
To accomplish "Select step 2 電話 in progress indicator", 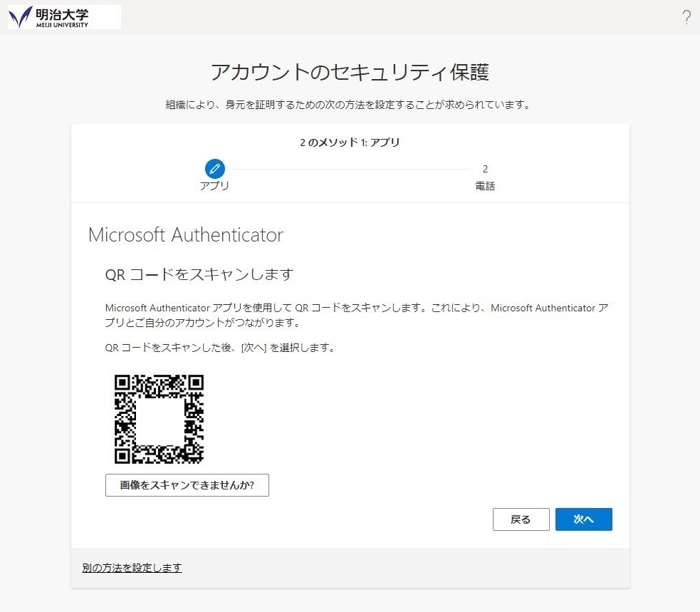I will tap(485, 177).
